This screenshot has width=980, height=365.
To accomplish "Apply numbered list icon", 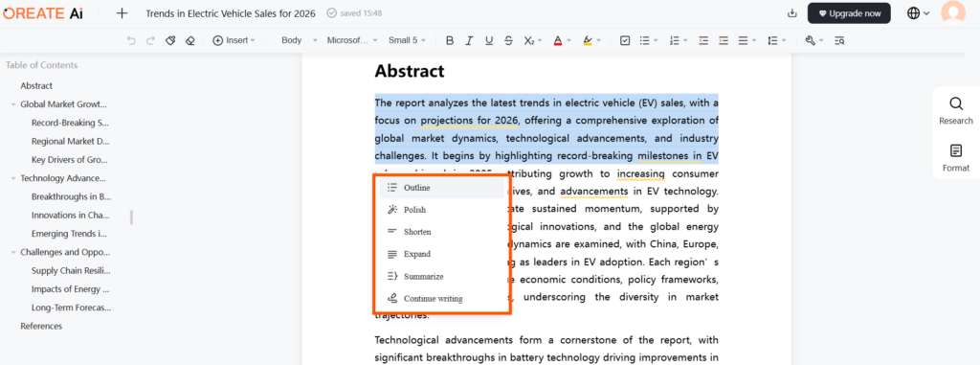I will pos(674,40).
